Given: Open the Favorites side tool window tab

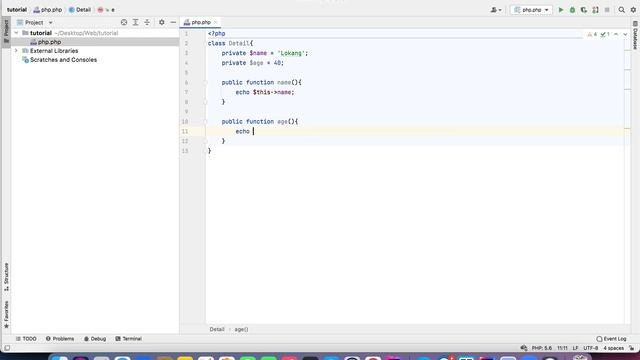Looking at the screenshot, I should tap(6, 314).
